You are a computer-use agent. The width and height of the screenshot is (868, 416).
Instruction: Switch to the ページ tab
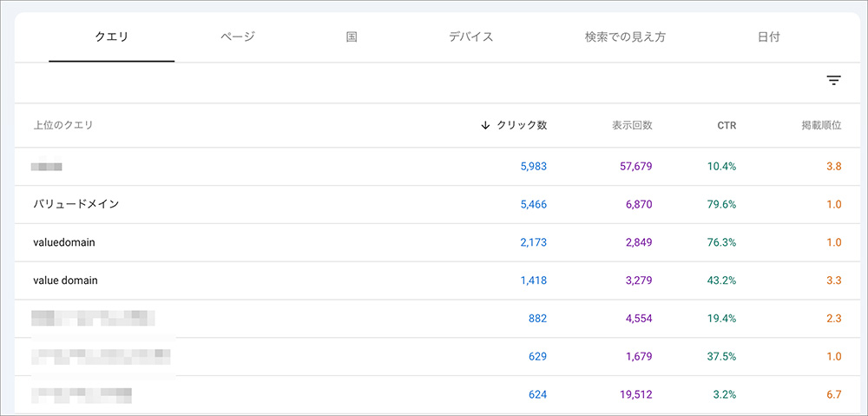tap(238, 37)
